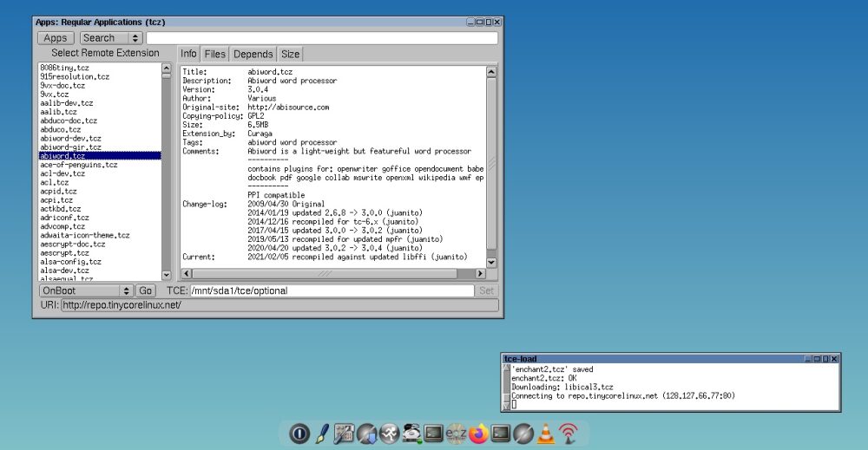Open the Run Program running-man icon
The width and height of the screenshot is (868, 450).
(x=389, y=434)
